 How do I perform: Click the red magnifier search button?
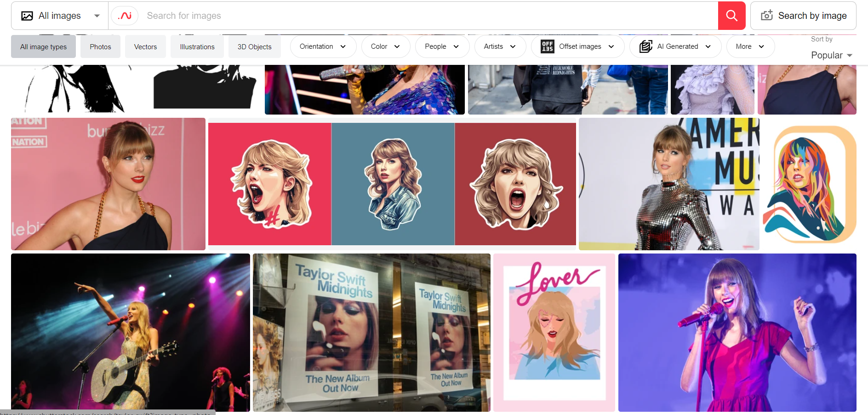[731, 16]
